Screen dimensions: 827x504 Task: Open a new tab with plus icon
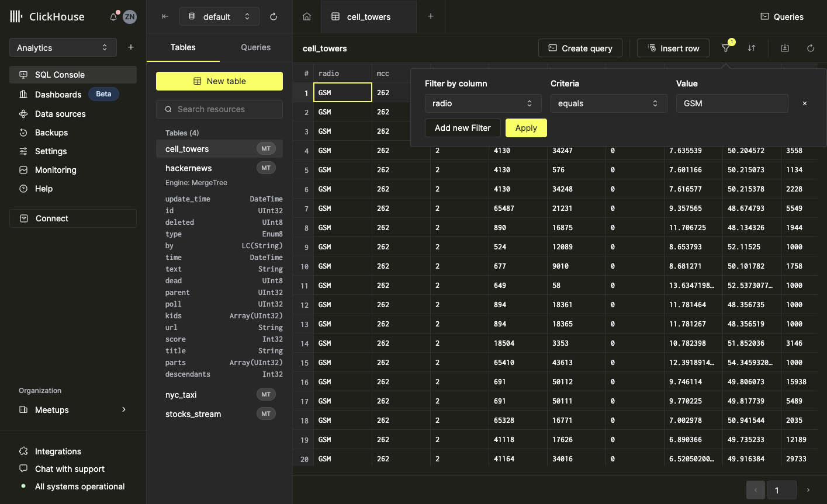click(431, 16)
